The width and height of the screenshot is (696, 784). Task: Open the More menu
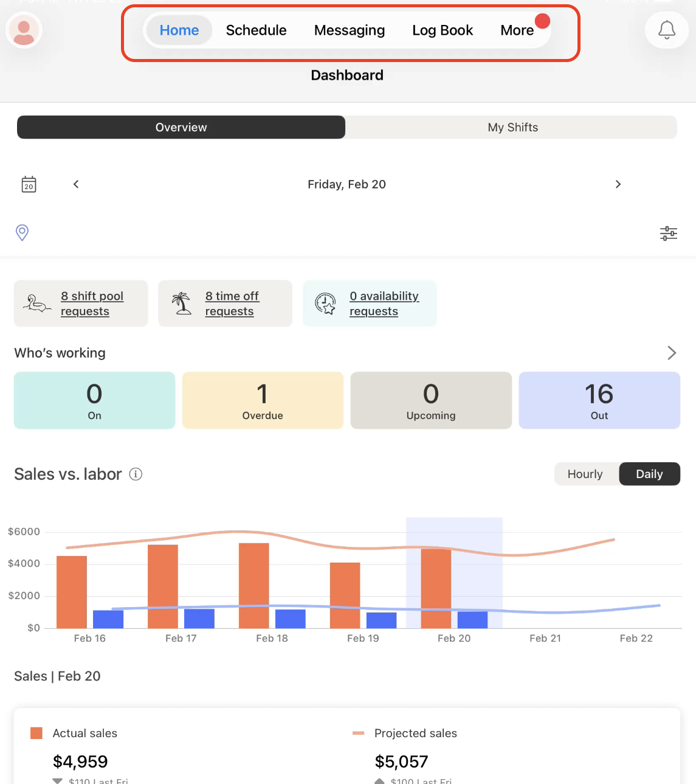(x=517, y=30)
